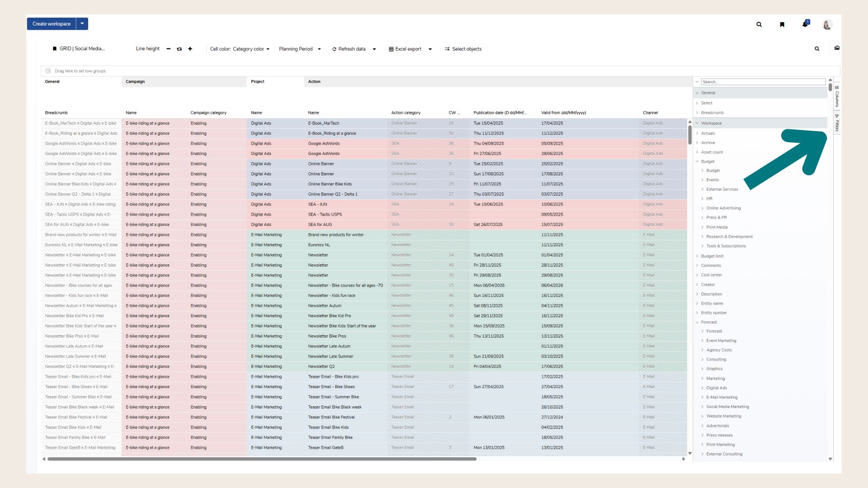Image resolution: width=868 pixels, height=488 pixels.
Task: Open notifications bell in the header
Action: point(805,24)
